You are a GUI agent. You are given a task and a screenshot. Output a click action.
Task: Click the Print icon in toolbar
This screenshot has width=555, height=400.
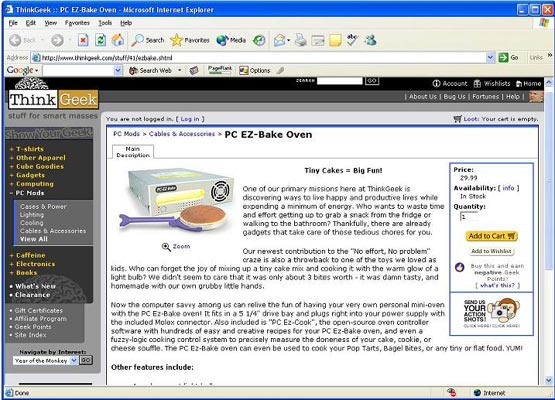pos(301,40)
